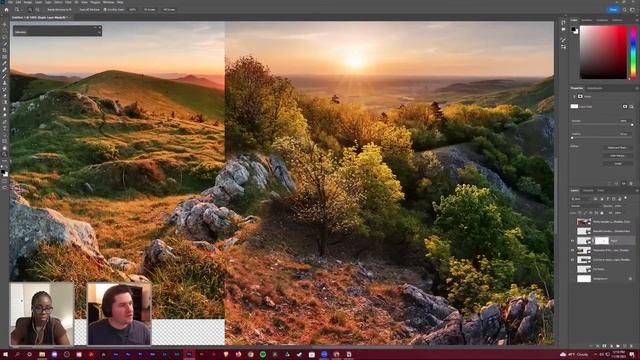Open the Window menu
Viewport: 640px width, 360px height.
pos(108,2)
